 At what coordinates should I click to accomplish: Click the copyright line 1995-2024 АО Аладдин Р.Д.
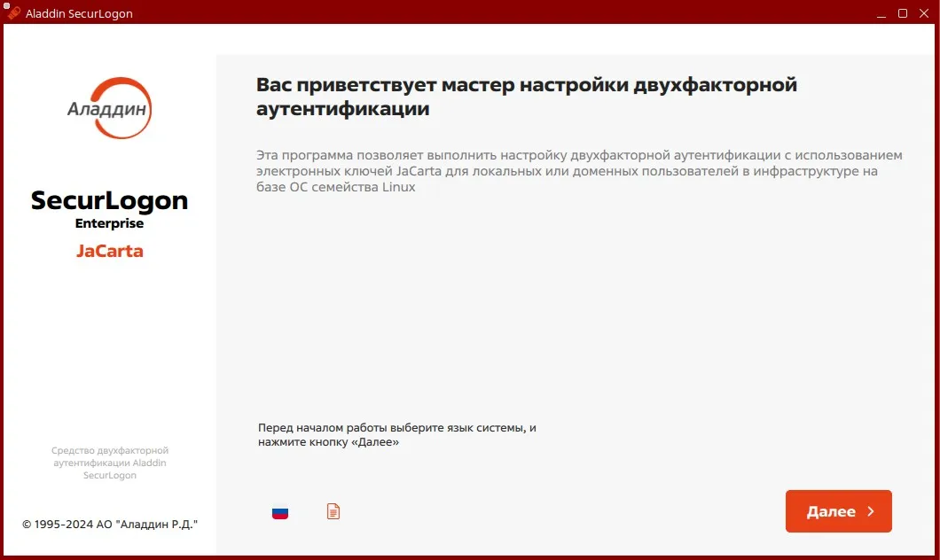[110, 524]
